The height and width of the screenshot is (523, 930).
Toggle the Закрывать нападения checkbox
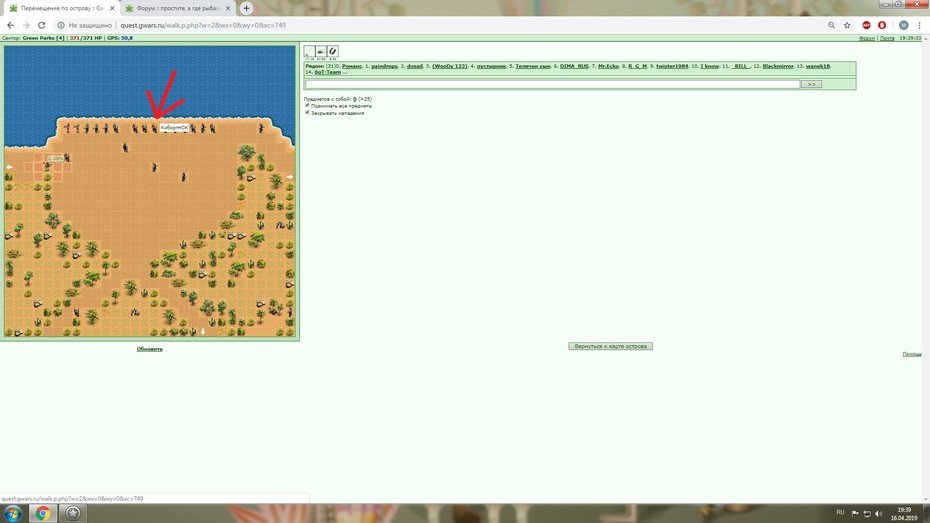click(x=307, y=112)
